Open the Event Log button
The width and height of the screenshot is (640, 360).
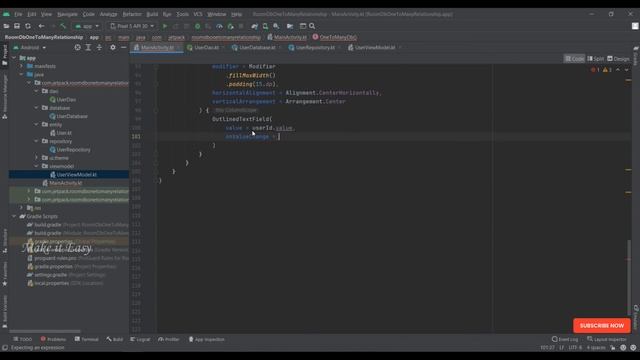click(x=565, y=339)
